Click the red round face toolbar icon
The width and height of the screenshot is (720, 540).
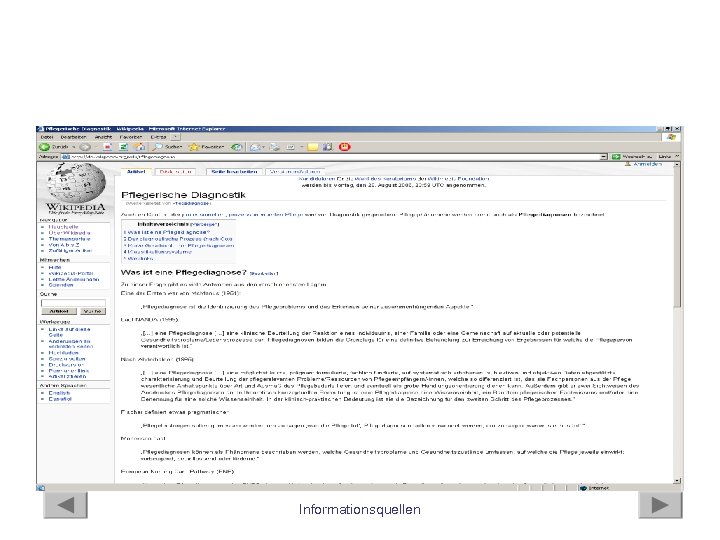[344, 147]
